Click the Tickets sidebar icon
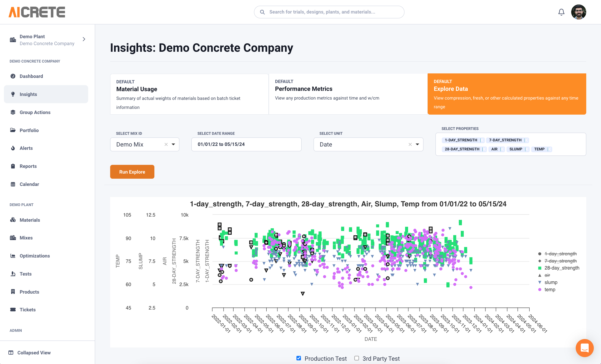This screenshot has width=601, height=364. [13, 310]
